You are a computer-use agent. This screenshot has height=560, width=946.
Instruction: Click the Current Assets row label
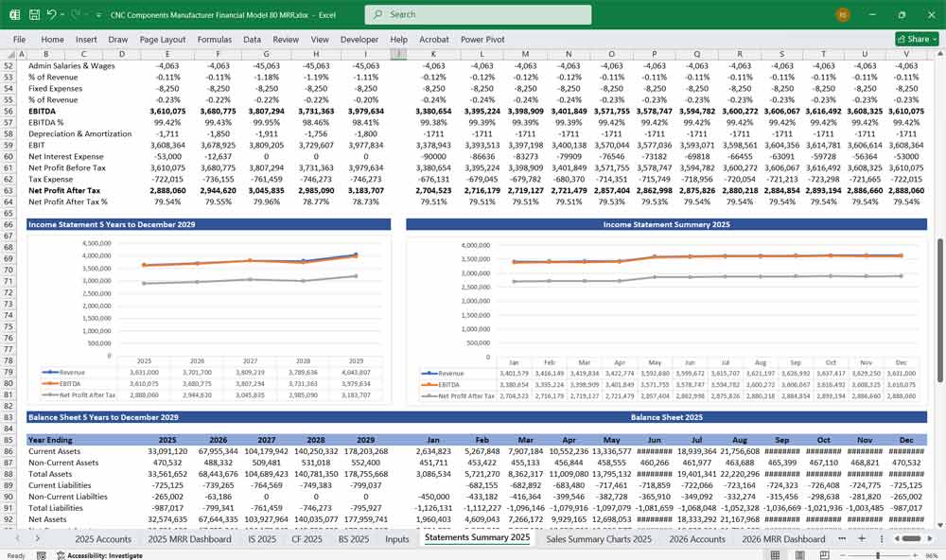(x=54, y=451)
